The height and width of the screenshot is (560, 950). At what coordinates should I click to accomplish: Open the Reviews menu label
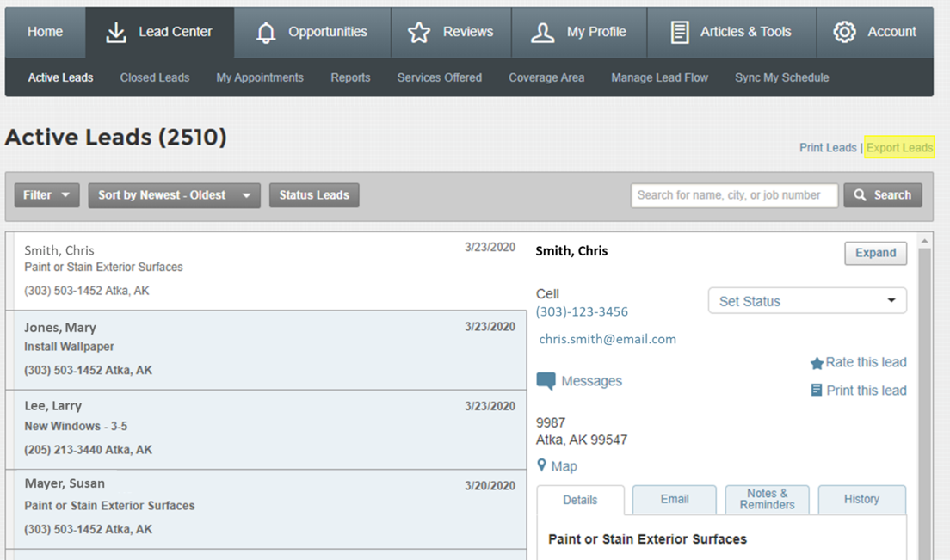point(468,32)
